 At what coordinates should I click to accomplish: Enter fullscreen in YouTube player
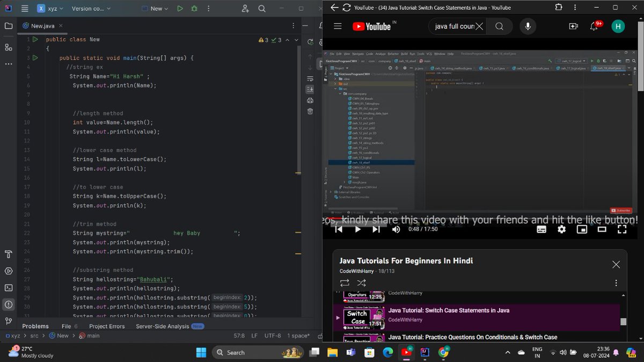(622, 229)
